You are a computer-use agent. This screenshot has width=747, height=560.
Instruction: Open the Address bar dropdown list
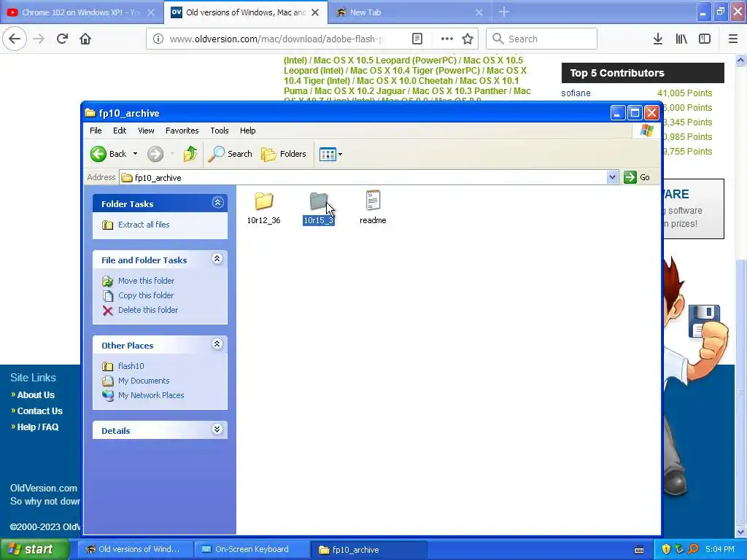[x=612, y=178]
